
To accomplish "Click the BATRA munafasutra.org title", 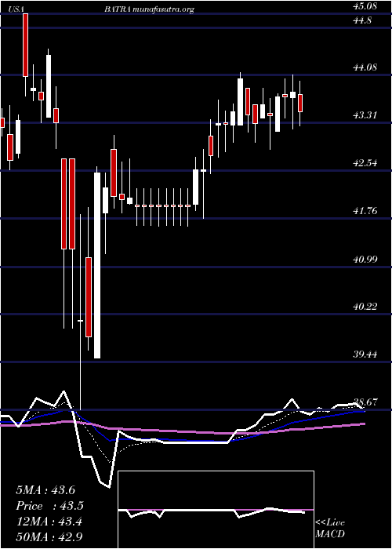I will click(149, 10).
